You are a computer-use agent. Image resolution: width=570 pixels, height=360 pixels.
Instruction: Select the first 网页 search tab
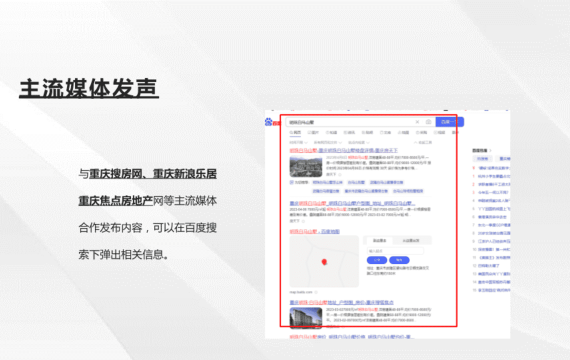coord(296,132)
